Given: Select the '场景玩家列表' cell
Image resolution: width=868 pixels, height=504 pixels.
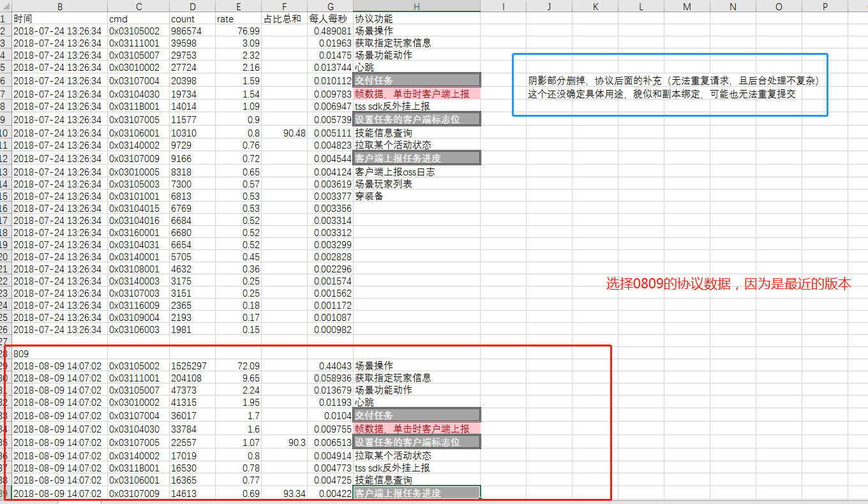Looking at the screenshot, I should [416, 184].
